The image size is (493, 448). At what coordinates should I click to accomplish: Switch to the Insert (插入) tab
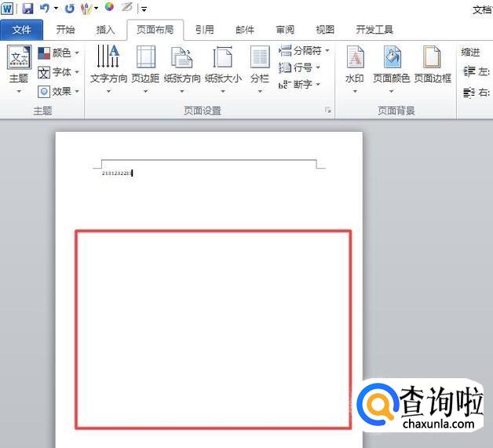tap(105, 30)
